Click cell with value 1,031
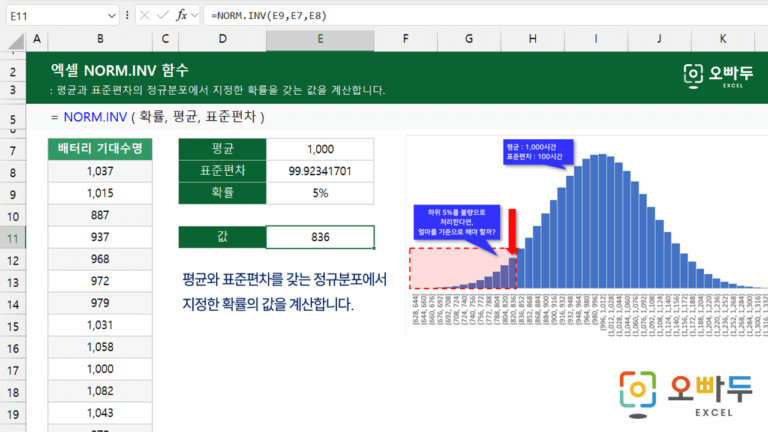 pyautogui.click(x=100, y=325)
